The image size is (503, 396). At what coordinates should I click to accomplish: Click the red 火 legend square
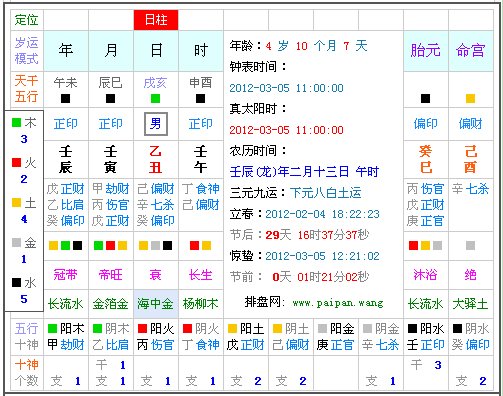coord(16,162)
